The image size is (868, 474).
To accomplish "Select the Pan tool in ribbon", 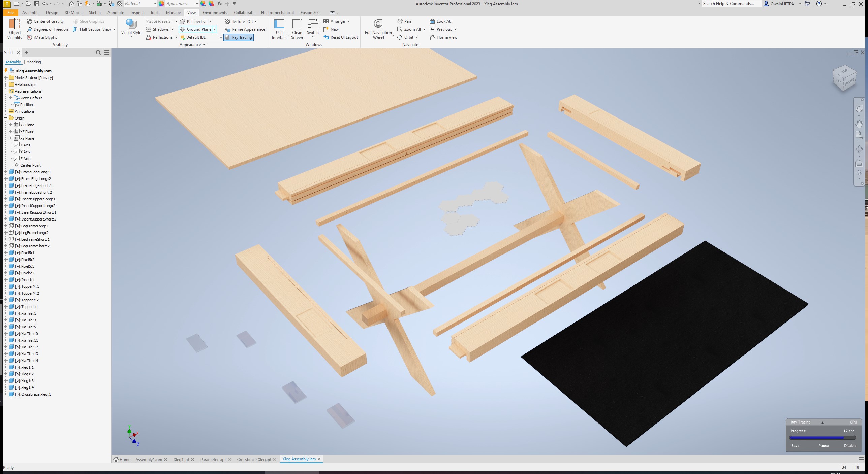I will tap(404, 21).
